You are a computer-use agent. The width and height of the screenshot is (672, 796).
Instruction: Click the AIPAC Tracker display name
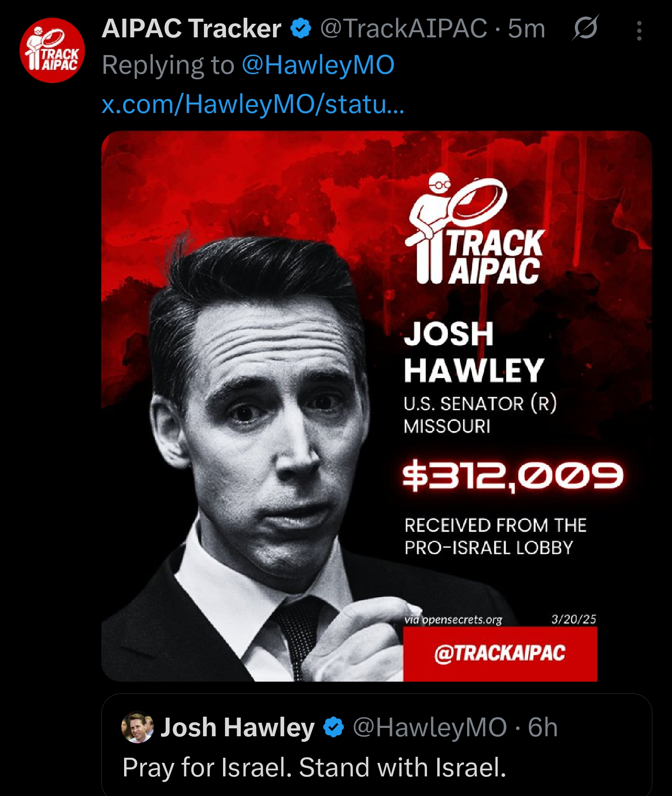(191, 28)
